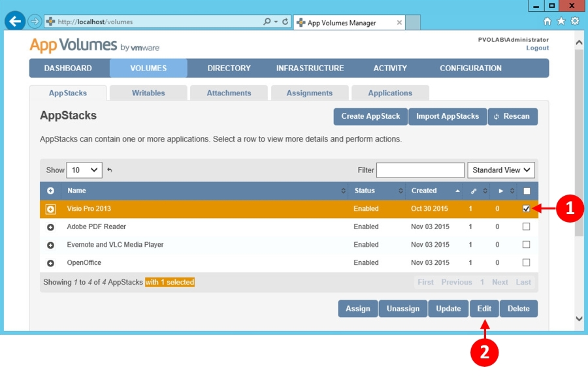Image resolution: width=588 pixels, height=376 pixels.
Task: Close the App Volumes Manager tab
Action: [x=399, y=22]
